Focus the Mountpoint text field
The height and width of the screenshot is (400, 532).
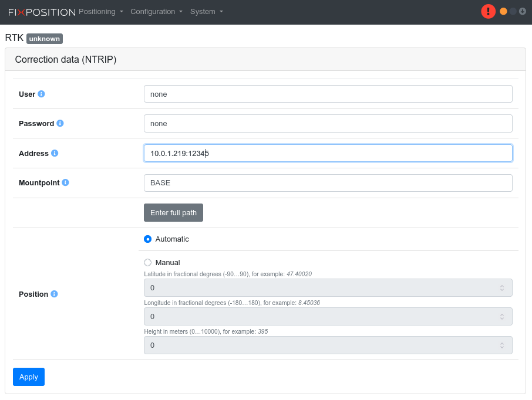tap(328, 182)
